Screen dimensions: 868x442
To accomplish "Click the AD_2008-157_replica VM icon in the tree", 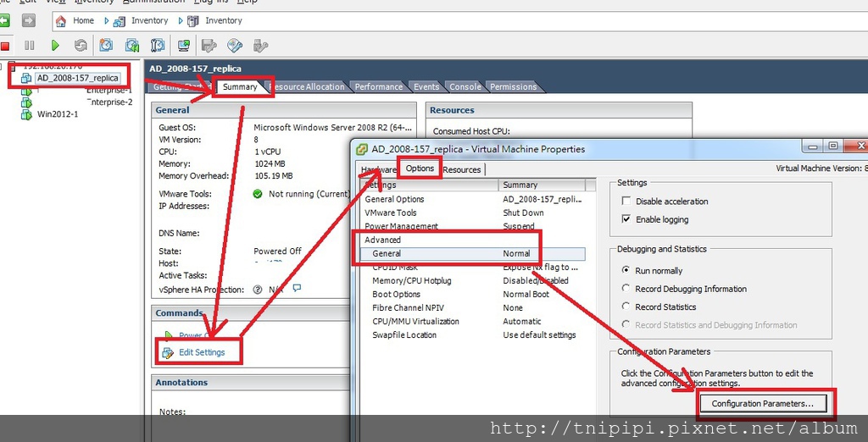I will [26, 78].
